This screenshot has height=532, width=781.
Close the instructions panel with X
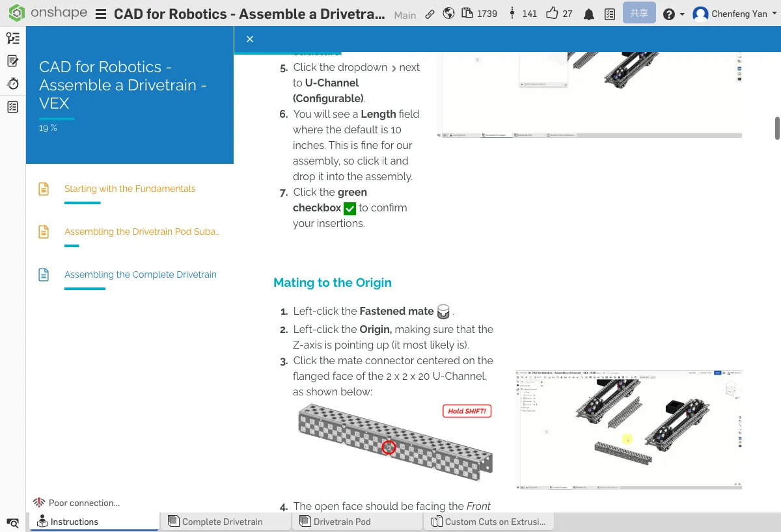pyautogui.click(x=250, y=39)
